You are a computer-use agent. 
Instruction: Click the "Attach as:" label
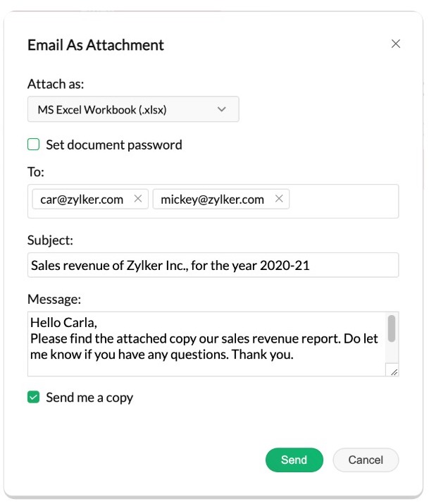pyautogui.click(x=56, y=84)
